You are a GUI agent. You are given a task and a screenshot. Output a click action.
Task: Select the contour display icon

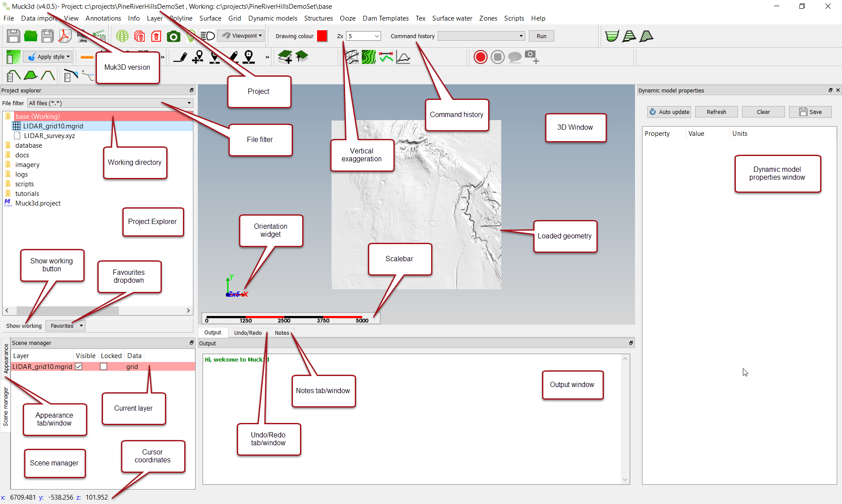pyautogui.click(x=368, y=57)
